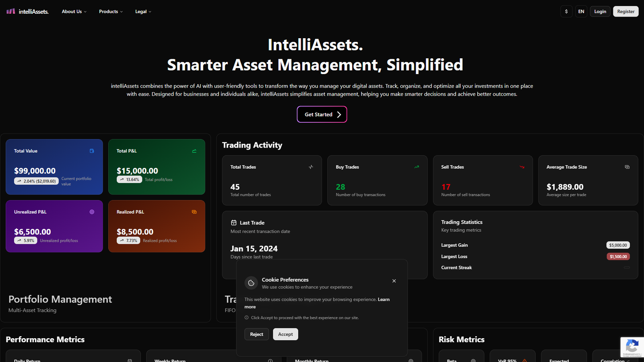Click the Jan 15, 2024 last trade date
This screenshot has height=362, width=644.
point(254,249)
